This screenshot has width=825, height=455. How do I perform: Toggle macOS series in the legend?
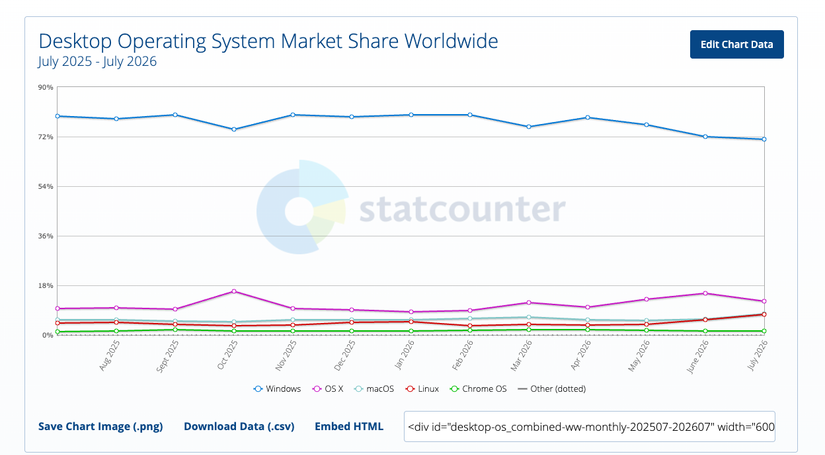tap(374, 389)
